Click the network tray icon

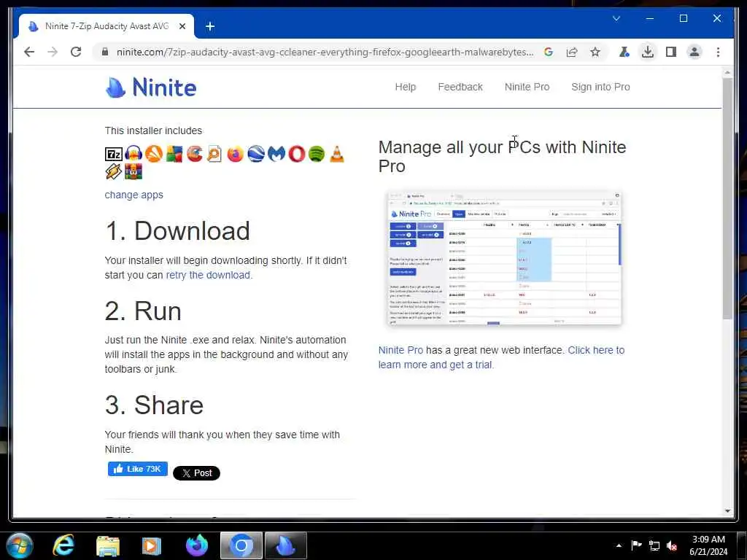click(654, 545)
